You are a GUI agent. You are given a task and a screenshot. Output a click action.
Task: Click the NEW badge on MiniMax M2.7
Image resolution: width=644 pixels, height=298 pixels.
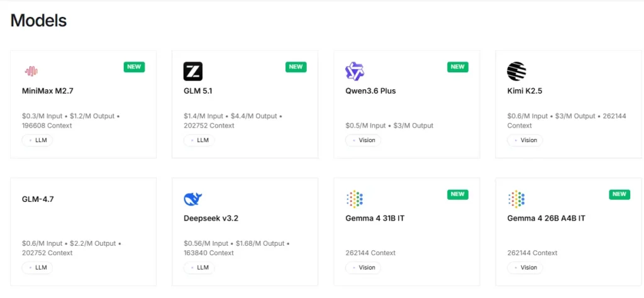pos(134,67)
